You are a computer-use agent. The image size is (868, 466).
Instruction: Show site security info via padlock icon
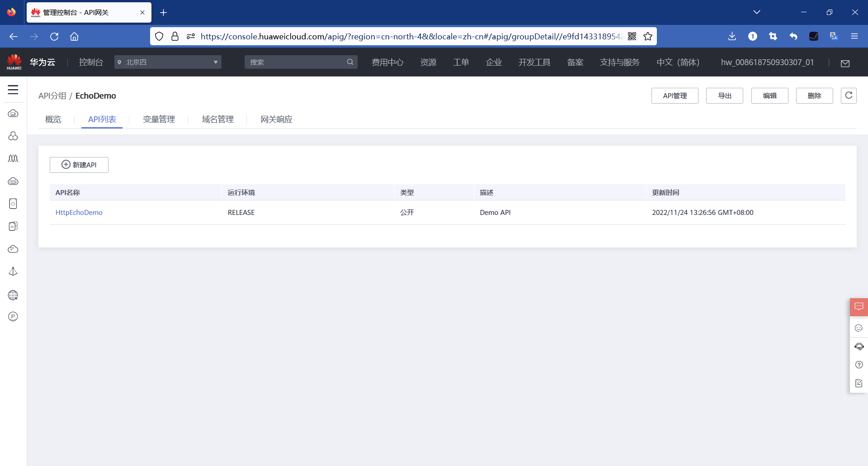[x=175, y=36]
